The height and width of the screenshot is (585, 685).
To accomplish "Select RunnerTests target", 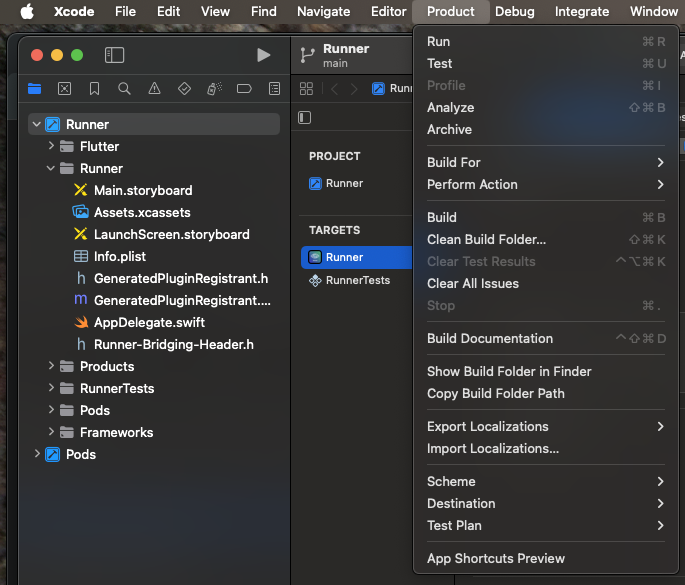I will point(356,280).
